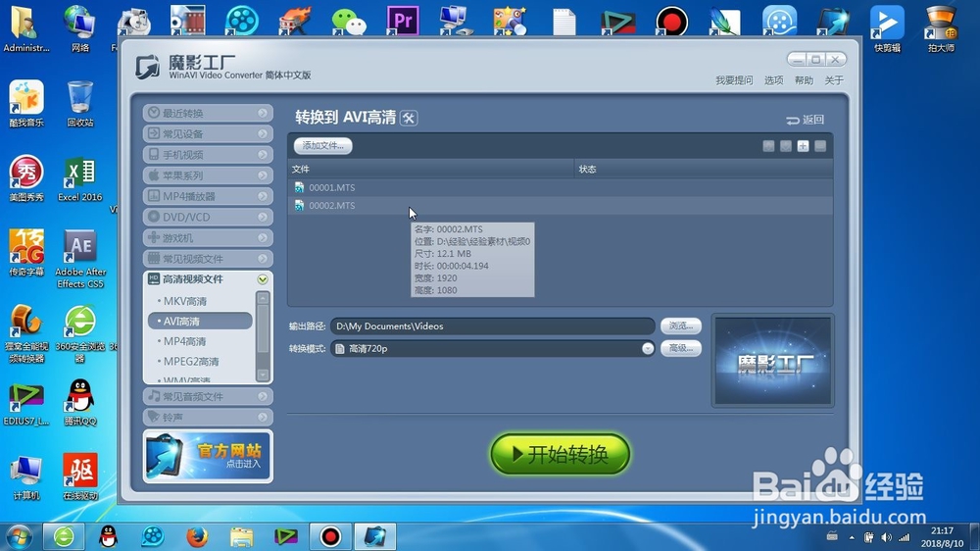Click the 状态 column header

coord(704,169)
